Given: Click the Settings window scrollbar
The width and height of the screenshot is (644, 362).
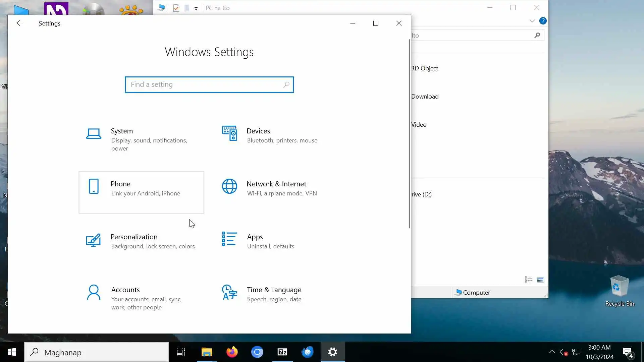Looking at the screenshot, I should pos(409,134).
